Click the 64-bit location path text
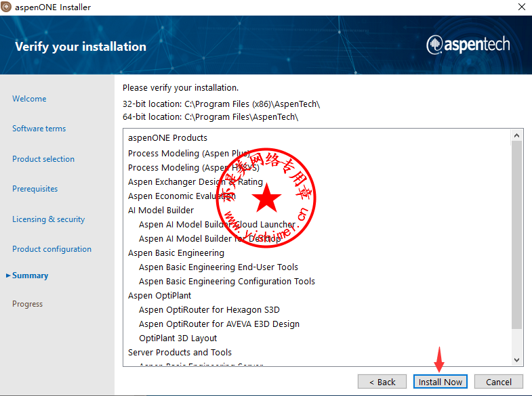532x396 pixels. [x=241, y=117]
